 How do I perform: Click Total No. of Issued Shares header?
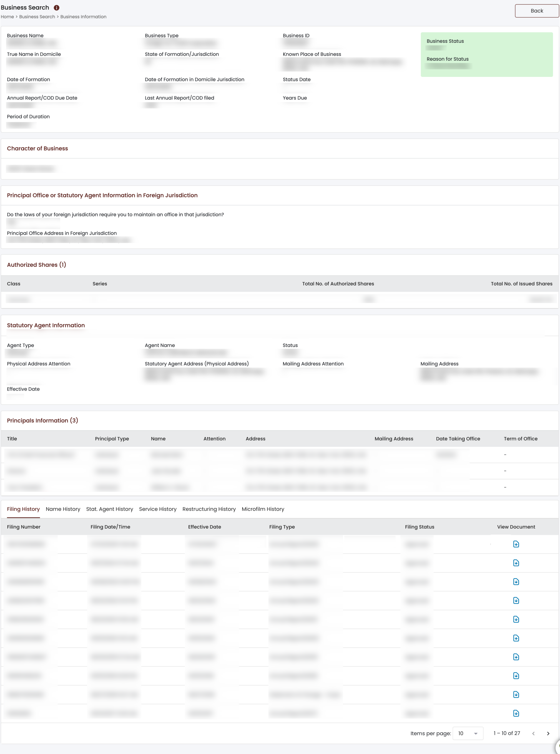[522, 284]
